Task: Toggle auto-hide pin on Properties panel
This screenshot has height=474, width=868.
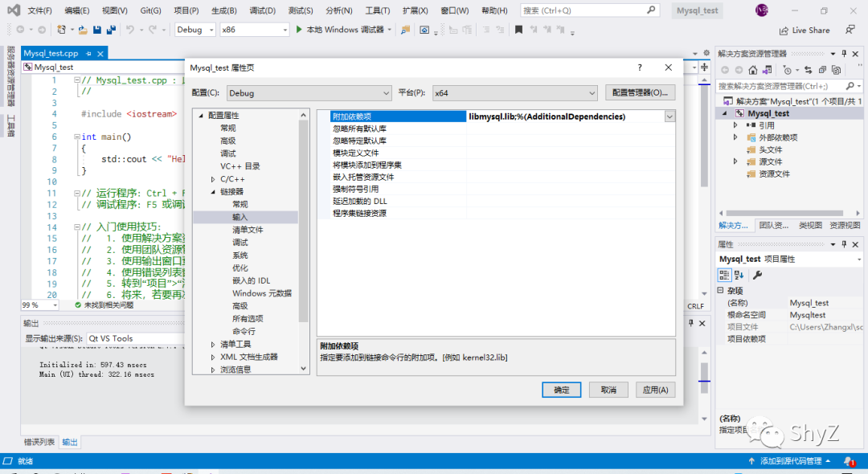Action: [844, 244]
